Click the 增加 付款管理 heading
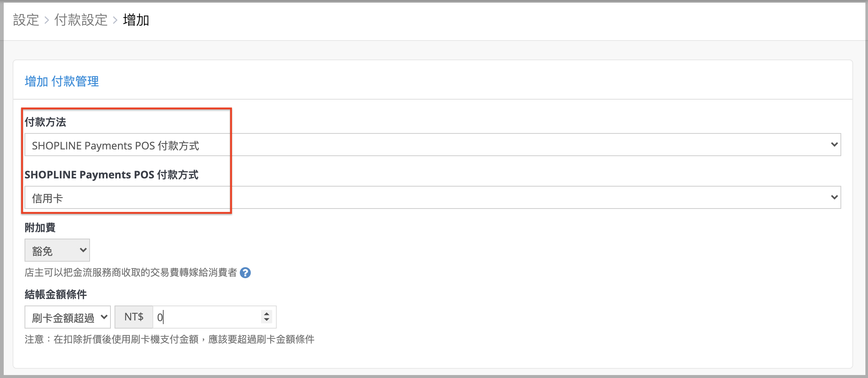Screen dimensions: 868x378 point(62,81)
